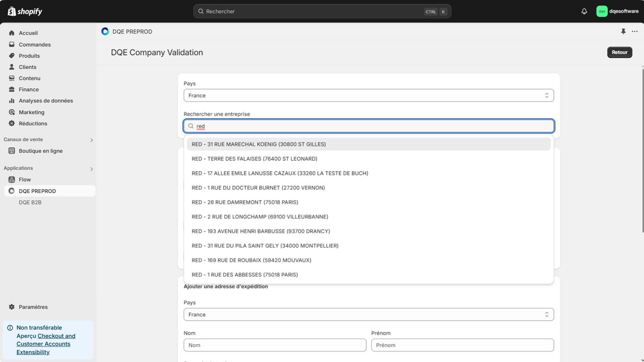
Task: Click the Shopify logo
Action: (x=25, y=11)
